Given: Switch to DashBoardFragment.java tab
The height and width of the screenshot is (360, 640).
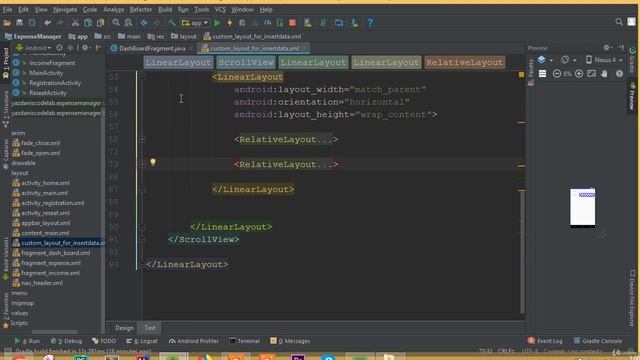Looking at the screenshot, I should click(x=151, y=48).
